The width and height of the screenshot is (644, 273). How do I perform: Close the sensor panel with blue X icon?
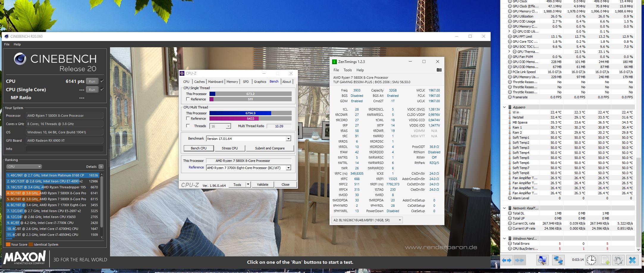(632, 261)
